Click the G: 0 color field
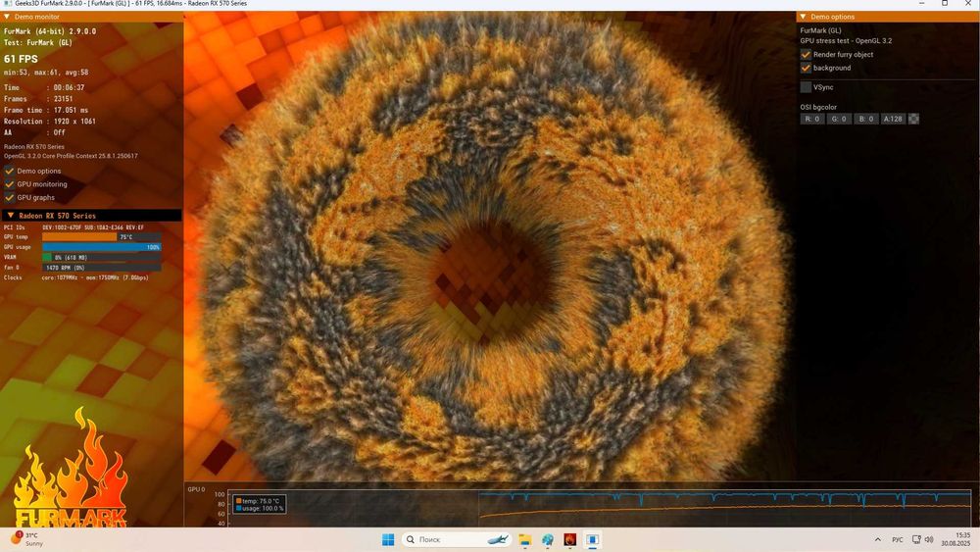The height and width of the screenshot is (552, 980). click(x=839, y=119)
